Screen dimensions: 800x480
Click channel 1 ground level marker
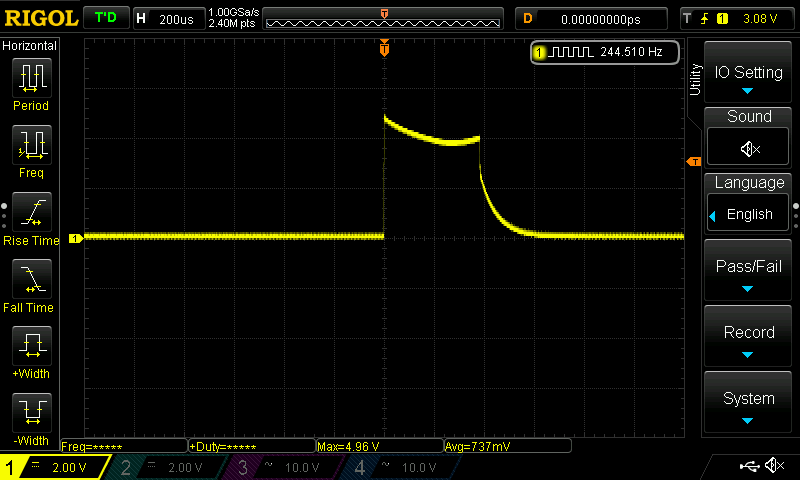76,238
